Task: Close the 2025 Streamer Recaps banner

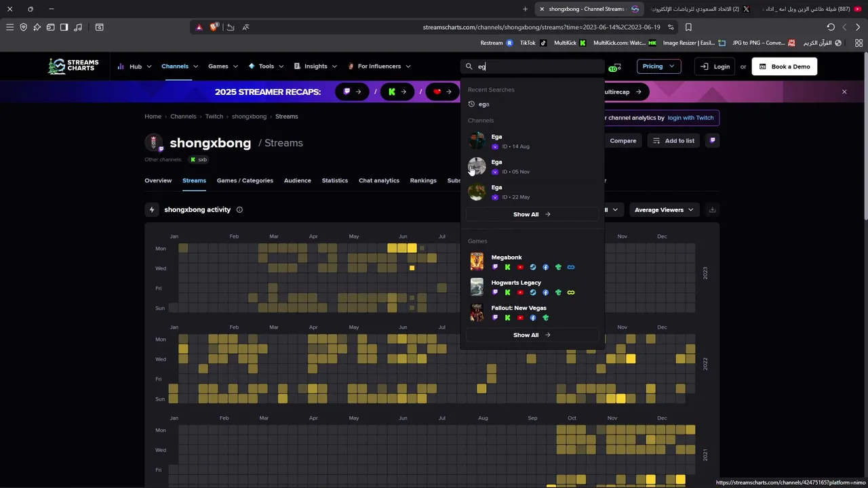Action: click(844, 91)
